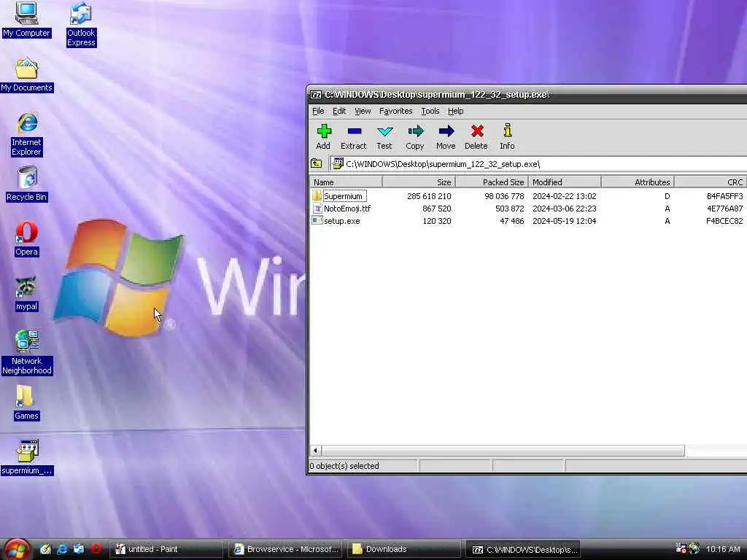The height and width of the screenshot is (560, 747).
Task: Click the CRC value 4E776A87
Action: click(724, 209)
